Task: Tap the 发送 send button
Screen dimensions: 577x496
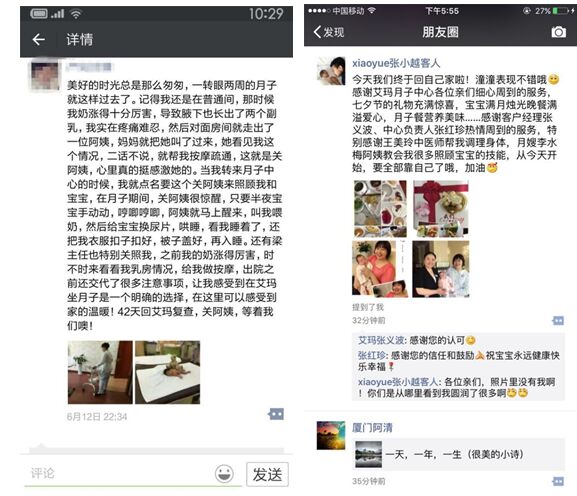Action: [267, 474]
